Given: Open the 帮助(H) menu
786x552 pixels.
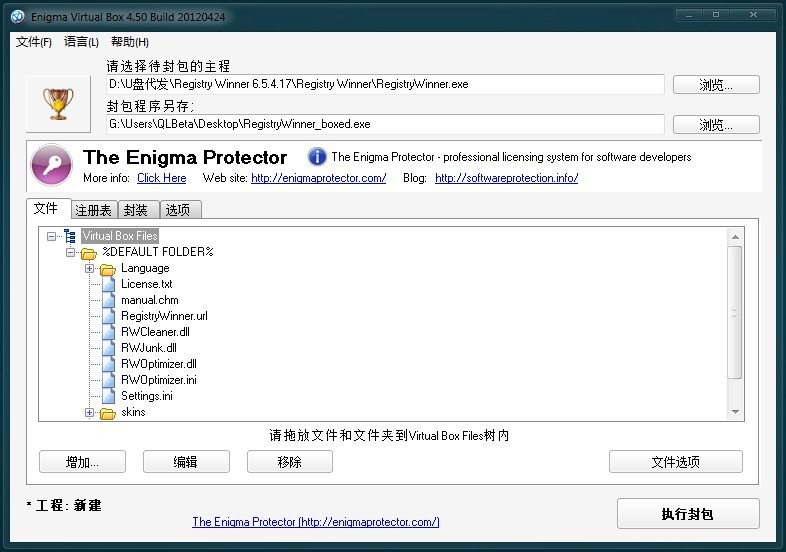Looking at the screenshot, I should 130,42.
